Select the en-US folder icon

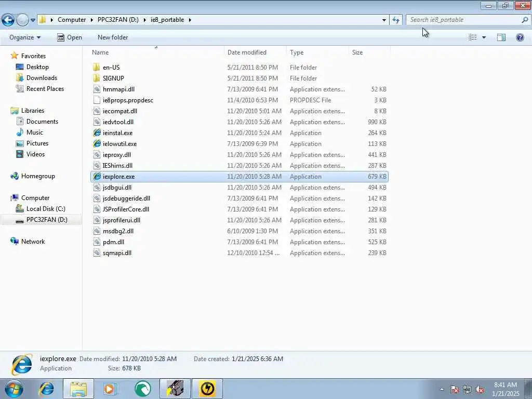tap(96, 67)
